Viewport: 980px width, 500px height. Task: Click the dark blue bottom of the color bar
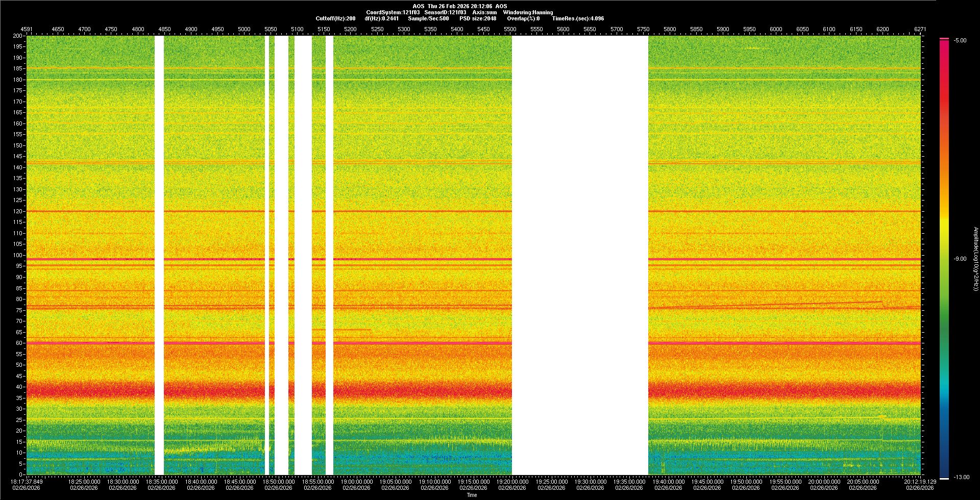pyautogui.click(x=944, y=469)
